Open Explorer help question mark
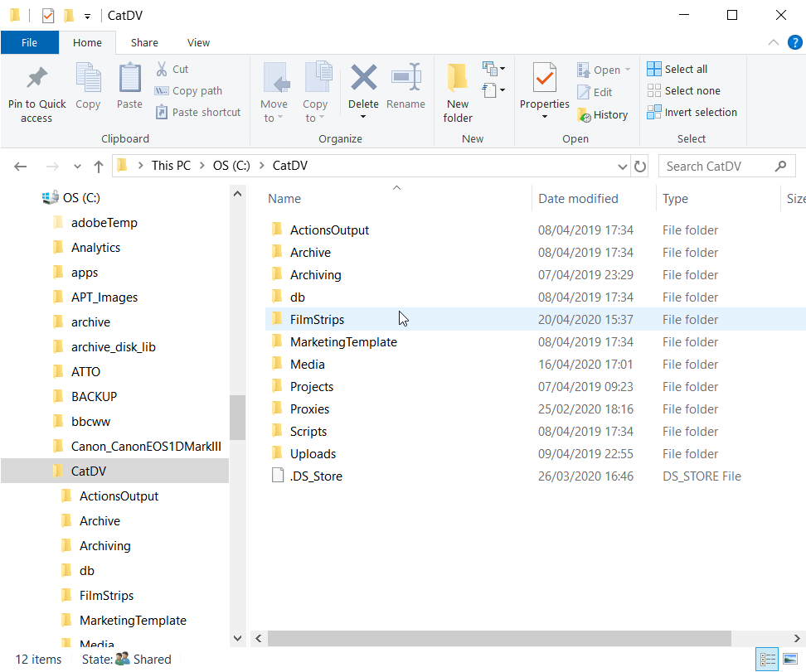Image resolution: width=806 pixels, height=672 pixels. coord(794,42)
